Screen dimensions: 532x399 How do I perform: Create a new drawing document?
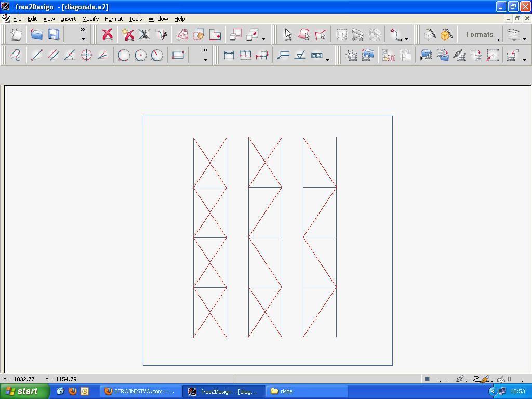16,34
